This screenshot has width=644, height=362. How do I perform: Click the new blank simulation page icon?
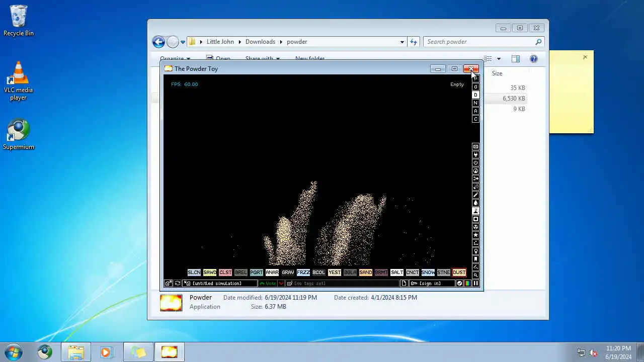[404, 284]
